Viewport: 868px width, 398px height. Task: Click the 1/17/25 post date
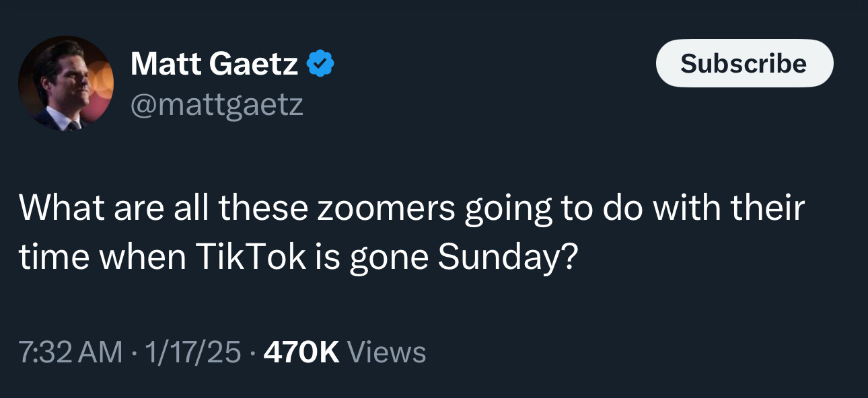tap(190, 352)
